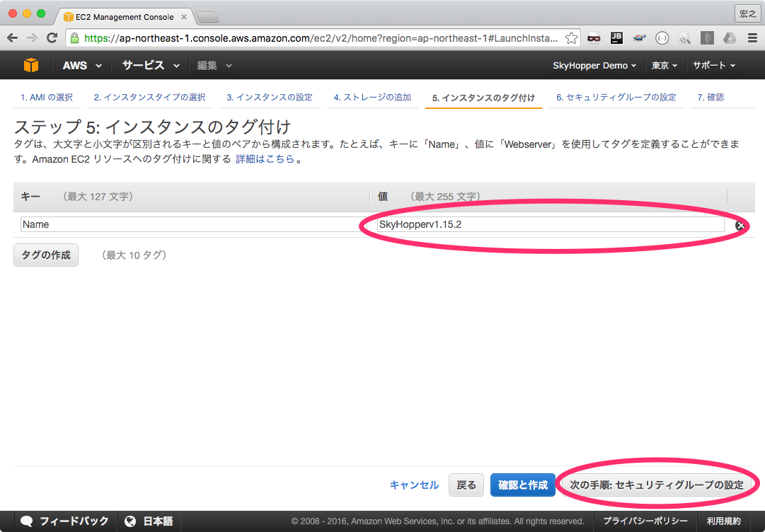Open the SkyHopper Demo account menu
This screenshot has width=765, height=532.
point(594,65)
